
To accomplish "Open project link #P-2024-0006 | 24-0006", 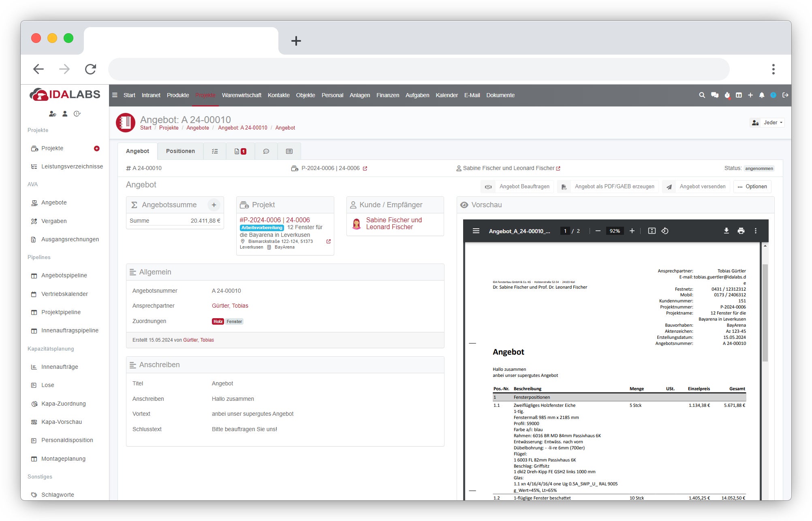I will tap(275, 220).
